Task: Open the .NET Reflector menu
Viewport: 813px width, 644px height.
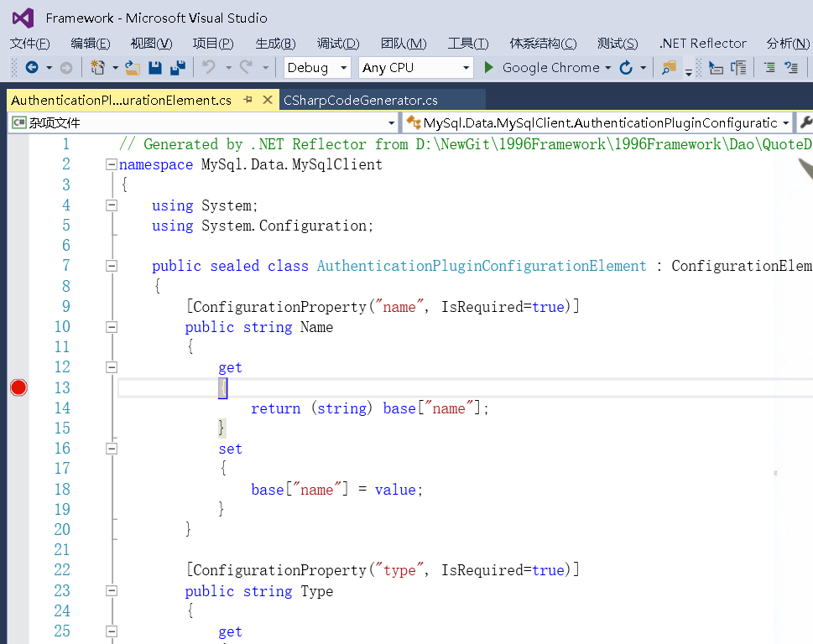Action: click(x=702, y=44)
